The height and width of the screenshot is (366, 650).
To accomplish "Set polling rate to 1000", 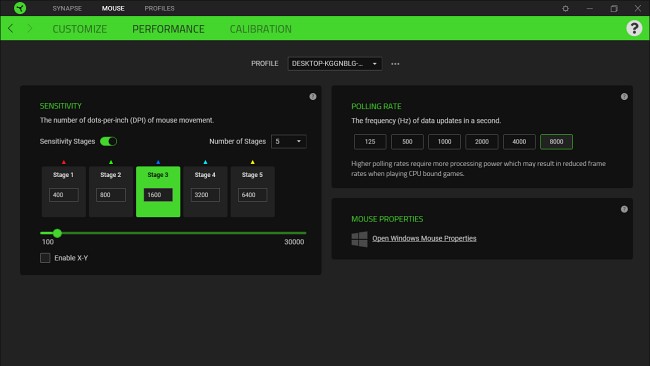I will pyautogui.click(x=444, y=142).
